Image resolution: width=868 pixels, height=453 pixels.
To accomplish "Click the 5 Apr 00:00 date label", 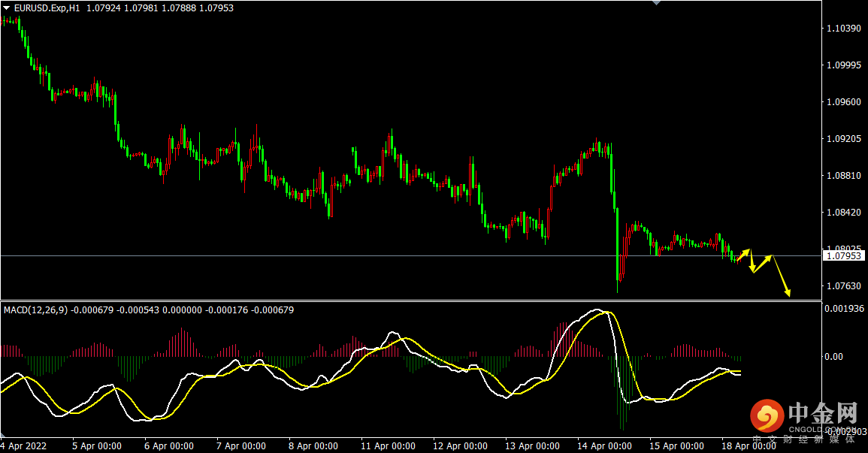I will click(x=97, y=445).
